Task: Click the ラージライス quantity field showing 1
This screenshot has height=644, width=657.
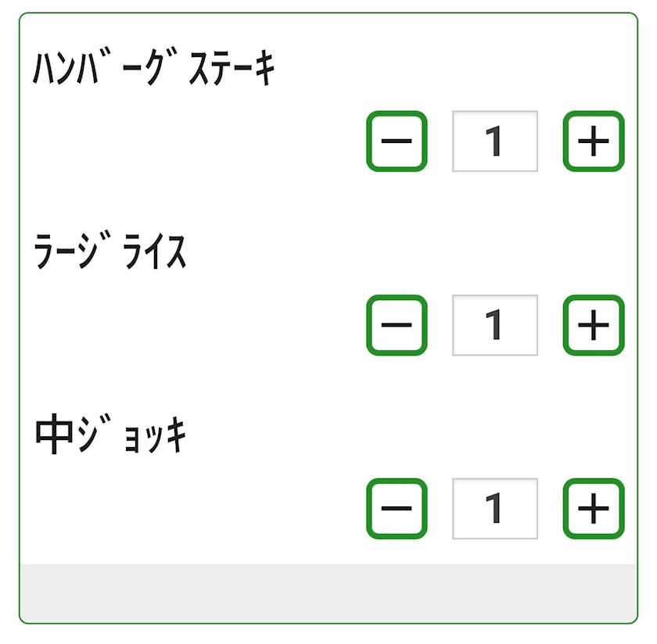Action: [x=495, y=325]
